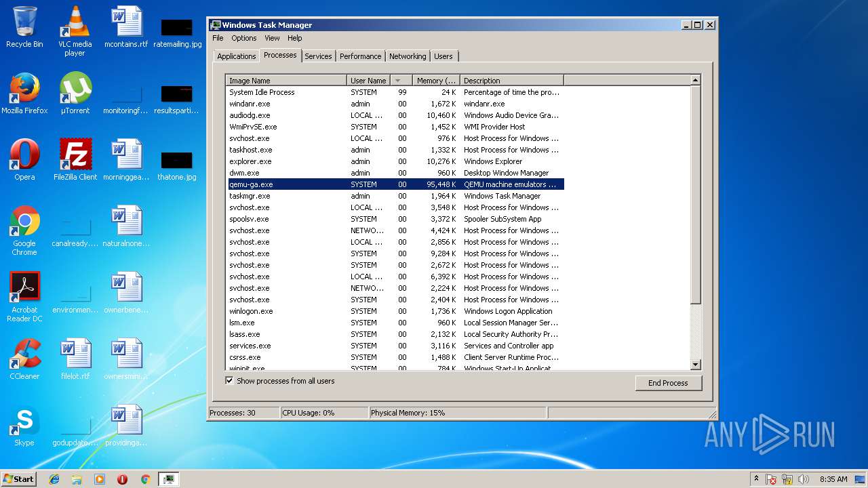Click the process list scroll up arrow
The width and height of the screenshot is (868, 488).
695,80
